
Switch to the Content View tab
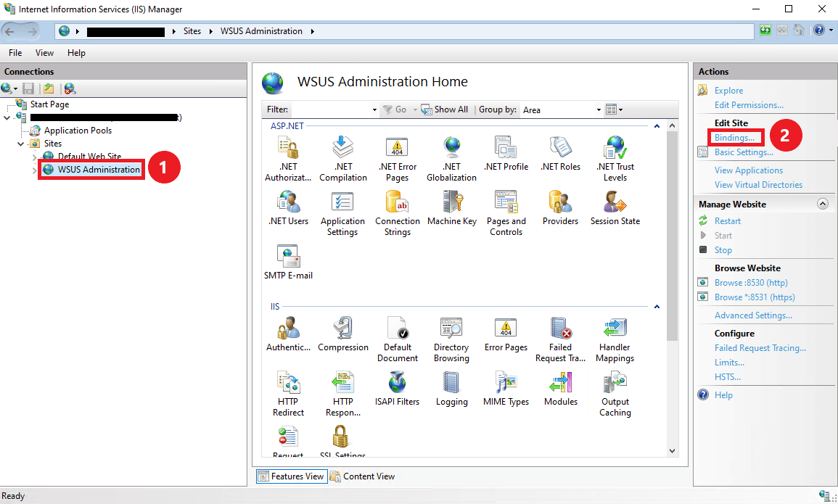[362, 476]
